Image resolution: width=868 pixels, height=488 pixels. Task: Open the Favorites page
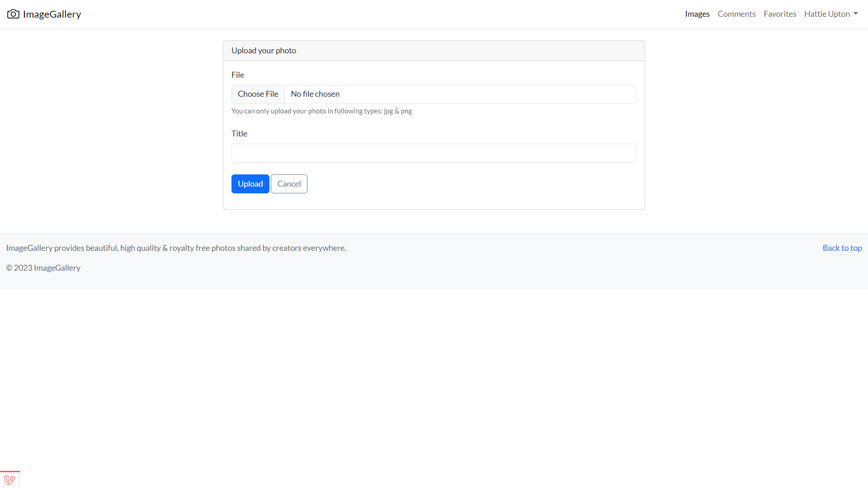(x=780, y=14)
